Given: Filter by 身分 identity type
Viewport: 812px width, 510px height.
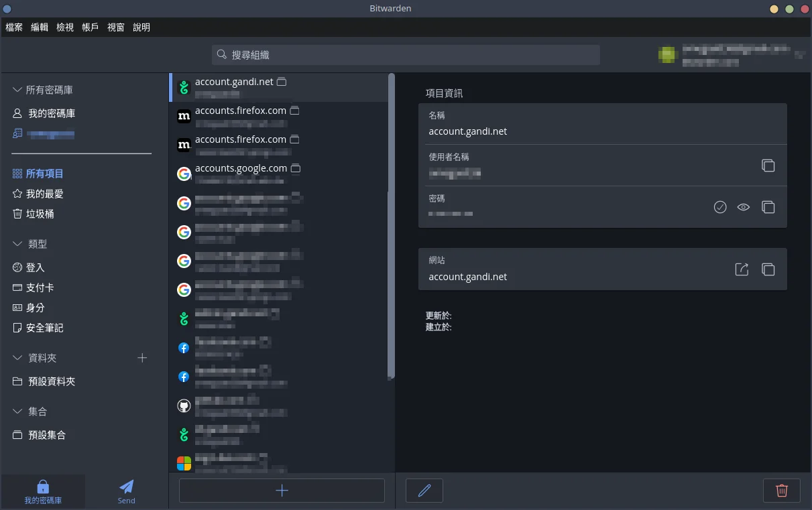Looking at the screenshot, I should (x=29, y=308).
